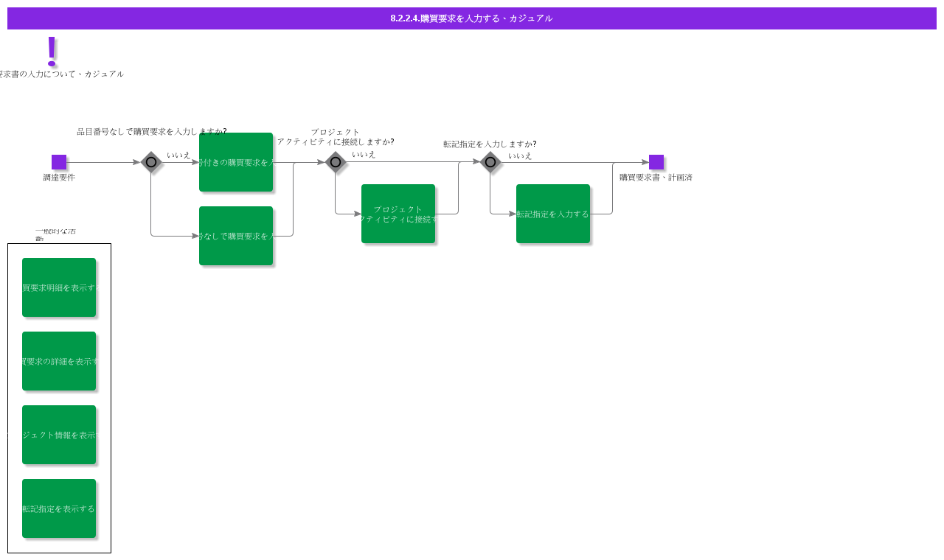Image resolution: width=944 pixels, height=560 pixels.
Task: Click the 転記指定を入力しますか? gateway diamond
Action: [490, 162]
